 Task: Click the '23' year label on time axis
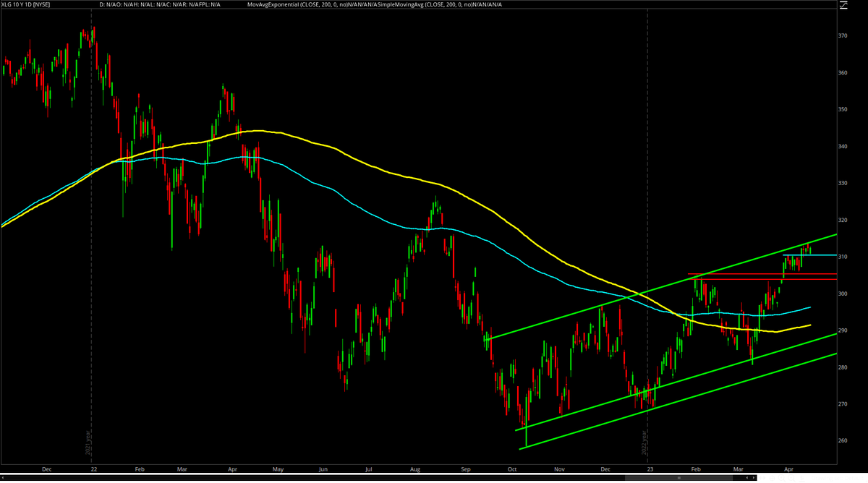tap(650, 469)
